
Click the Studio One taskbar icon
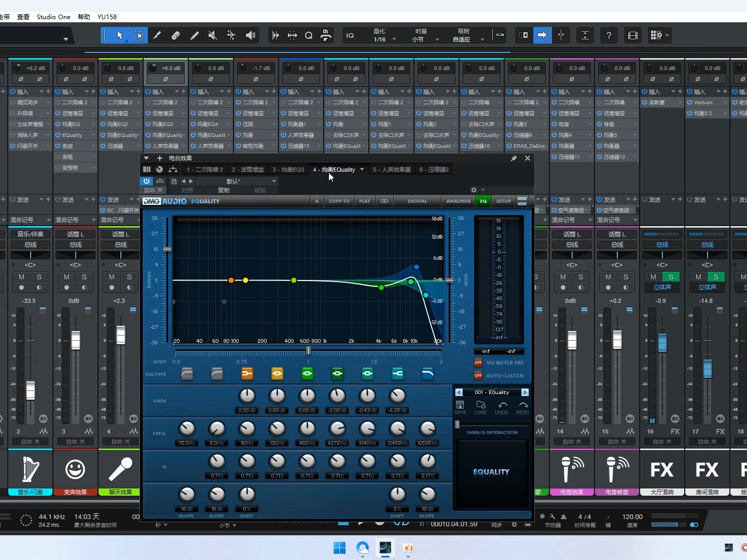tap(385, 548)
